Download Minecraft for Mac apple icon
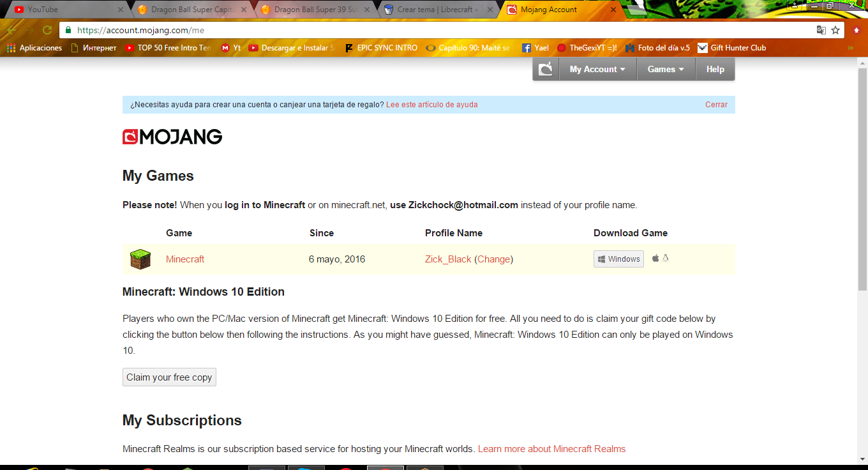Screen dimensions: 868x470 click(x=655, y=258)
